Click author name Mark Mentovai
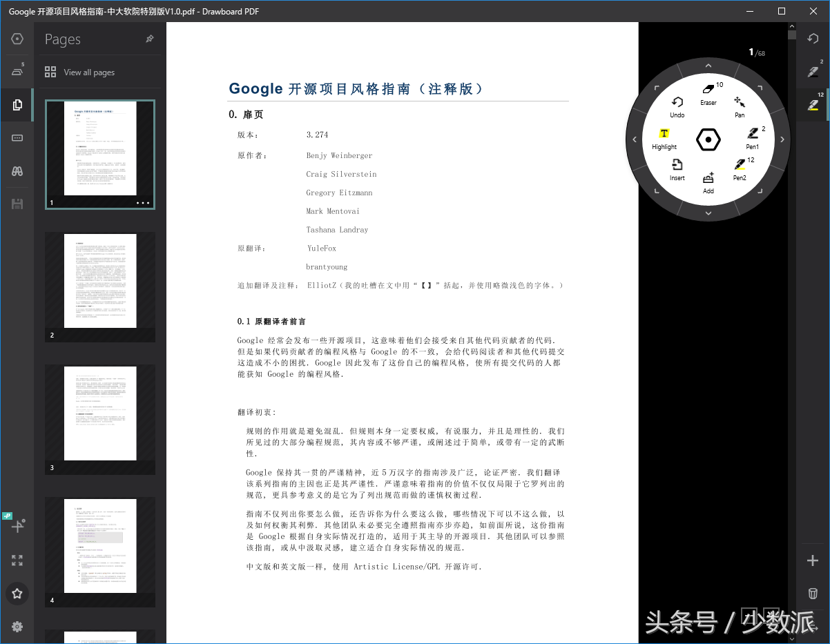Image resolution: width=830 pixels, height=644 pixels. [333, 211]
